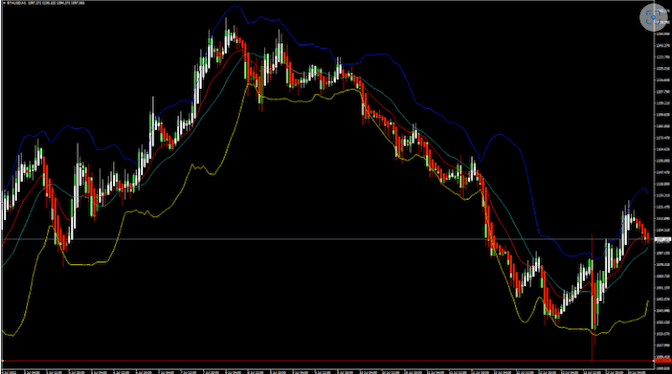Tap the blue screen-capture lens icon
Image resolution: width=672 pixels, height=374 pixels.
tap(653, 18)
